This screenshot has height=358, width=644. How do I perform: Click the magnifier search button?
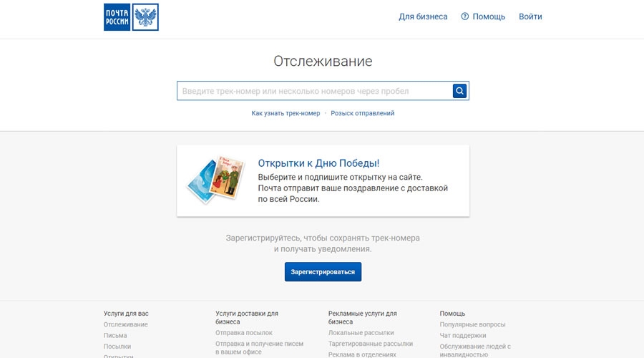tap(459, 91)
